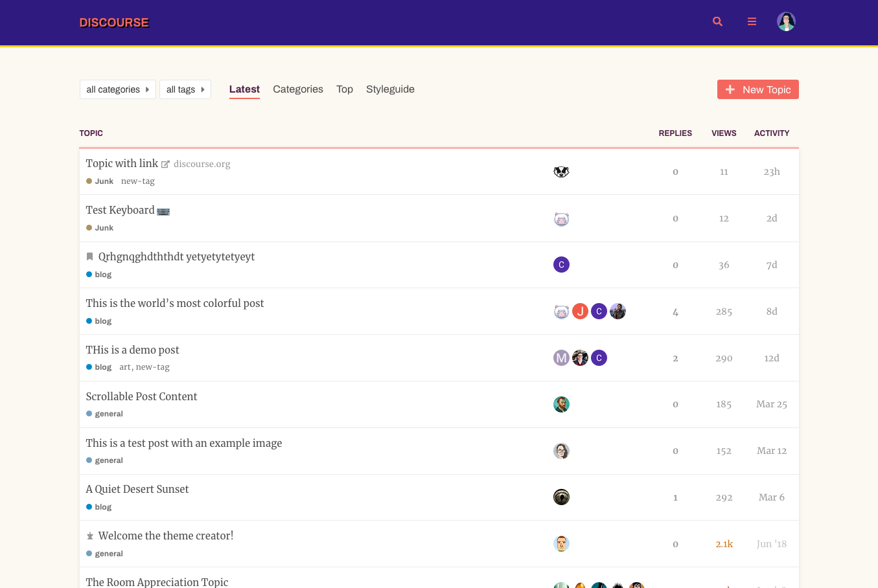Open the search panel
The width and height of the screenshot is (878, 588).
717,21
